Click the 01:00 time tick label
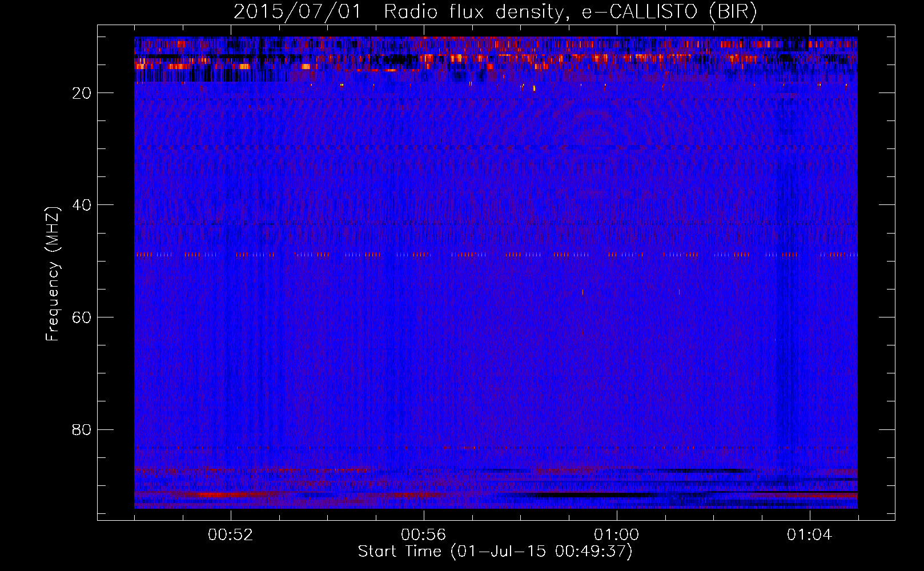 pyautogui.click(x=617, y=535)
